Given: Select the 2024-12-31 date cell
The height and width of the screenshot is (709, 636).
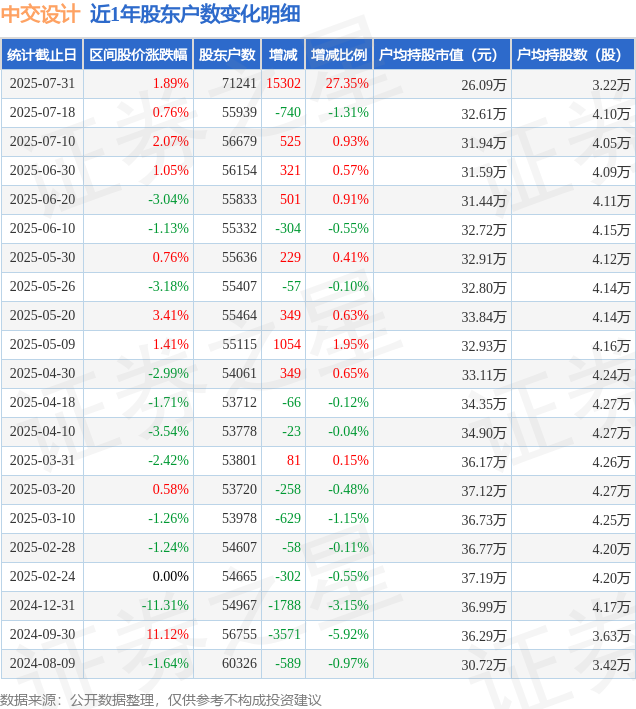Looking at the screenshot, I should [42, 605].
